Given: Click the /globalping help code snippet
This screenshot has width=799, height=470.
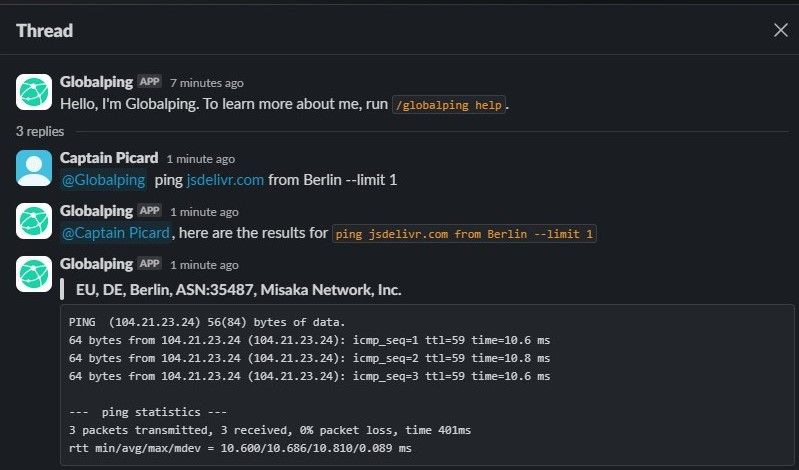Looking at the screenshot, I should point(449,105).
